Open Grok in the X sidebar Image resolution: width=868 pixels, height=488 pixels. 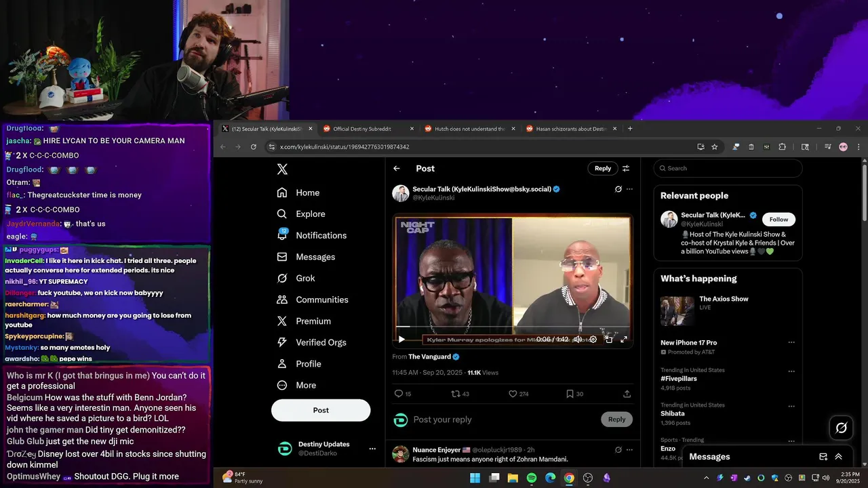pos(296,278)
